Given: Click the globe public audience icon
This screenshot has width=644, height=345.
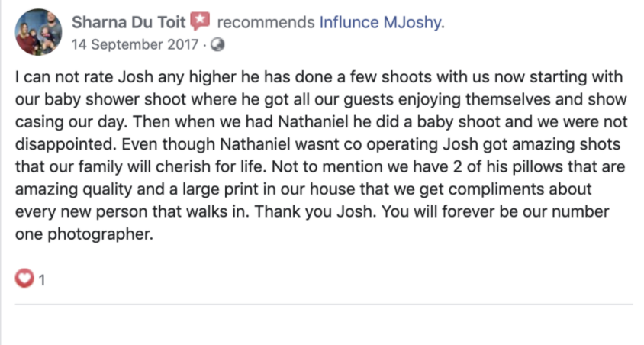Looking at the screenshot, I should [217, 44].
